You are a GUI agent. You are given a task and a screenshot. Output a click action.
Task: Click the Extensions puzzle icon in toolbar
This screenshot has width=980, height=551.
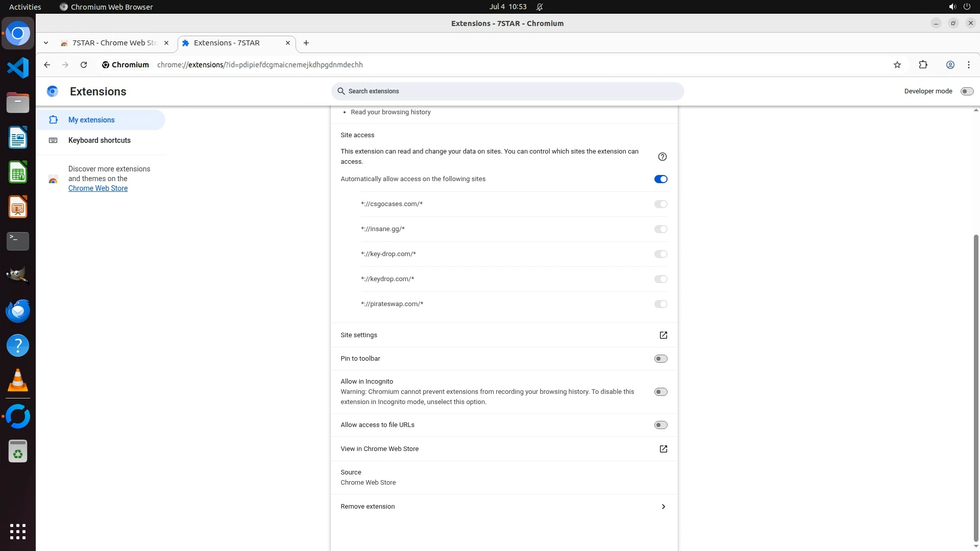point(923,65)
